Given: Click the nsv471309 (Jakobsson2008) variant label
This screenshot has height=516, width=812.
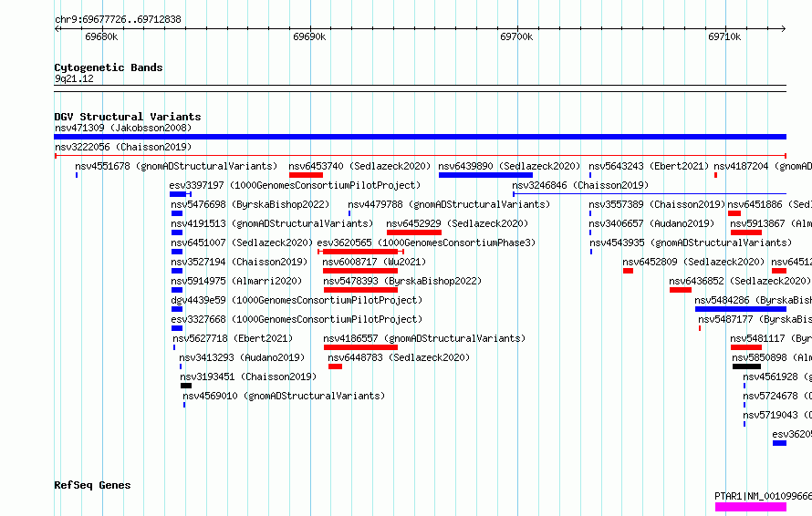Looking at the screenshot, I should [123, 128].
